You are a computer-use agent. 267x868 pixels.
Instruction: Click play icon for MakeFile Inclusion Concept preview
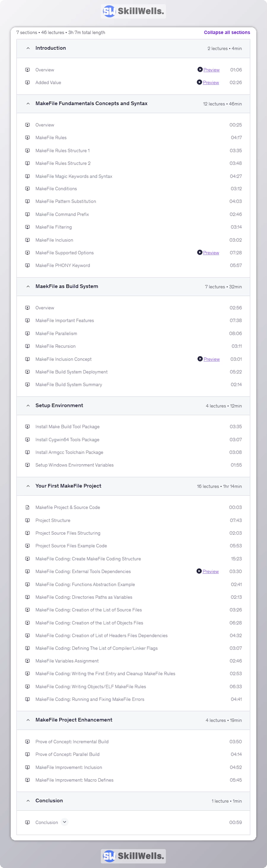pyautogui.click(x=200, y=359)
